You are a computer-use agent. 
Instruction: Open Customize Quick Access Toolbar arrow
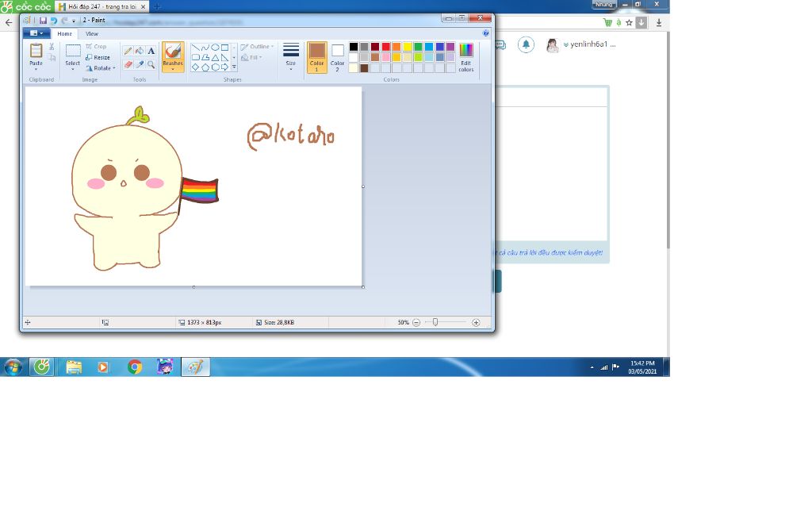(x=74, y=21)
